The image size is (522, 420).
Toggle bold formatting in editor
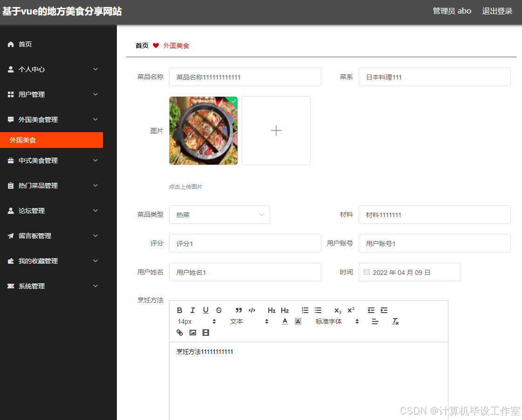point(179,310)
